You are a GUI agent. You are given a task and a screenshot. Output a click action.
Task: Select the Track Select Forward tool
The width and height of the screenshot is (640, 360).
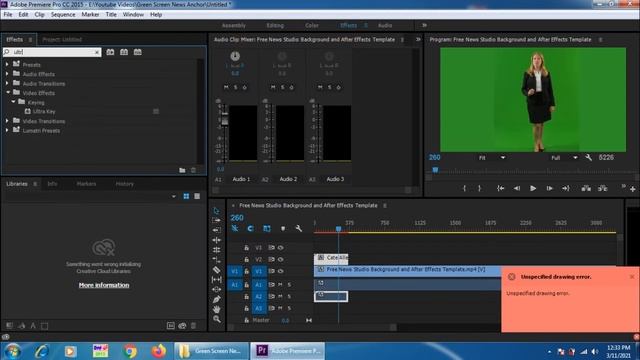tap(216, 220)
